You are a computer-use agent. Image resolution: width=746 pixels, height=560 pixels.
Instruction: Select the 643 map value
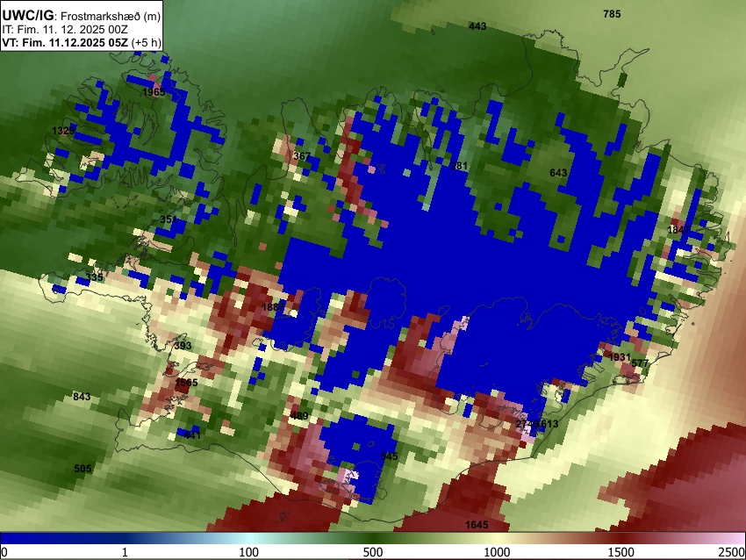(558, 173)
